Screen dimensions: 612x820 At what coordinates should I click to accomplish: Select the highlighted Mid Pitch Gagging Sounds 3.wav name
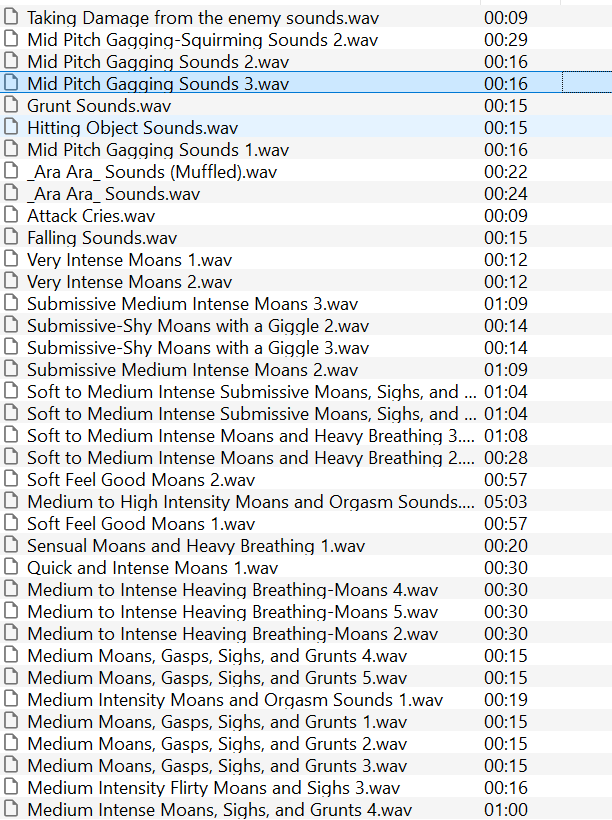click(x=158, y=84)
